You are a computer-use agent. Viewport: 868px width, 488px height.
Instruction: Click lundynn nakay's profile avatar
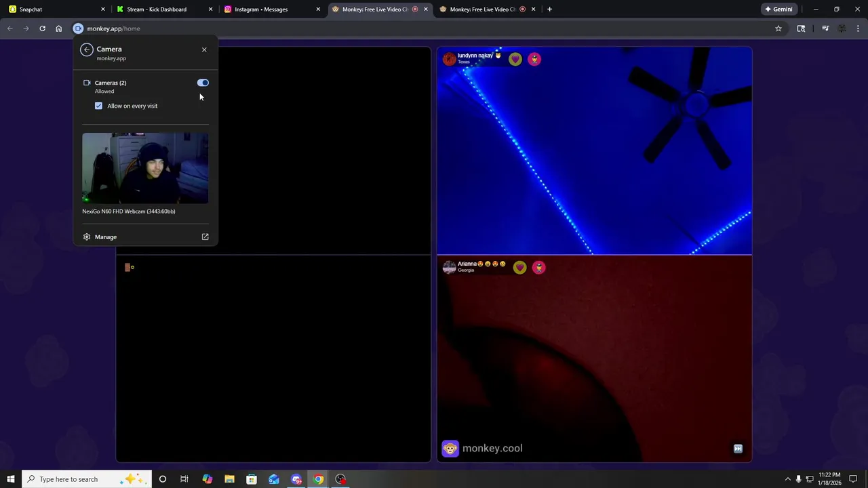pyautogui.click(x=449, y=59)
